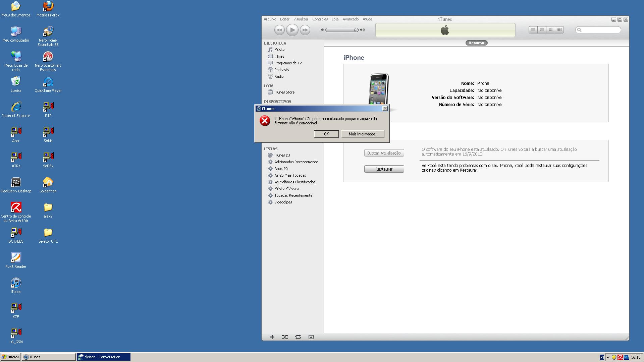This screenshot has width=644, height=362.
Task: Show the artwork viewer panel
Action: [x=311, y=337]
